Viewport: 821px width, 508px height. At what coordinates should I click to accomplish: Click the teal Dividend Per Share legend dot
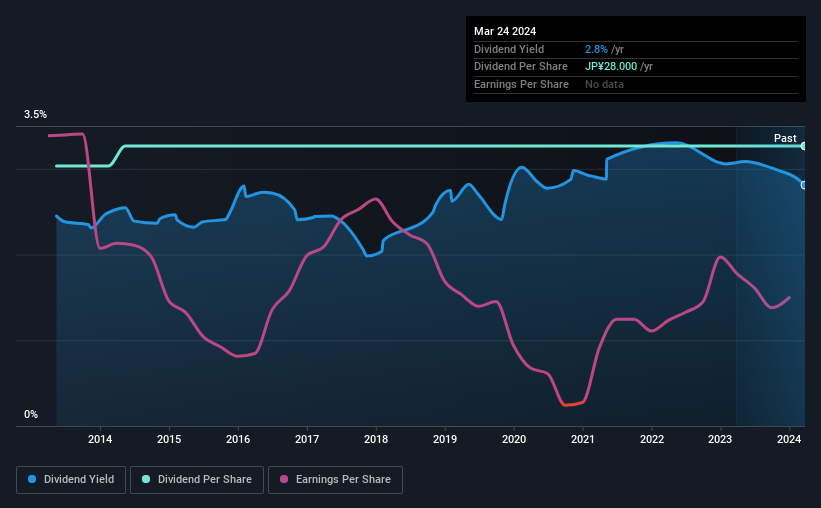click(x=146, y=479)
